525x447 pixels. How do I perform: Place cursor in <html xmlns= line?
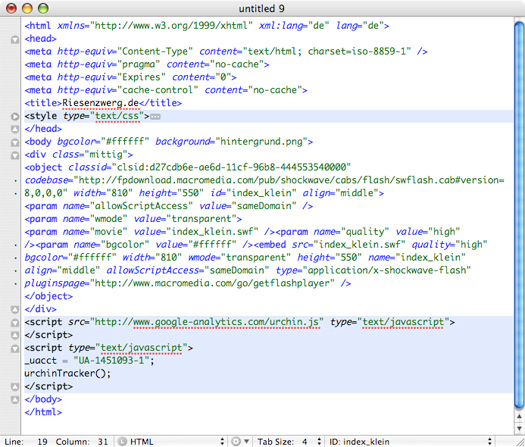point(207,26)
